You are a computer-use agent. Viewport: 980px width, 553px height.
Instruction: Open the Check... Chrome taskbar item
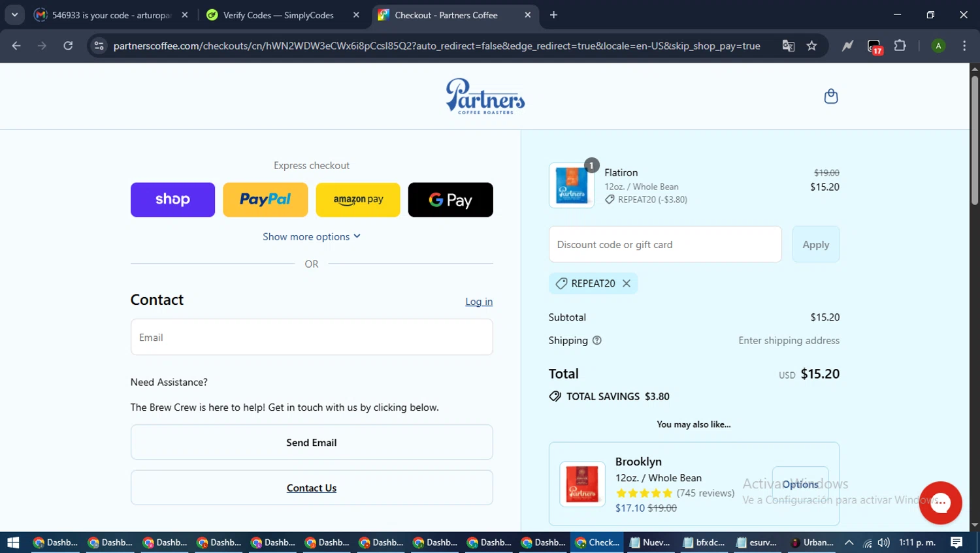pos(598,543)
